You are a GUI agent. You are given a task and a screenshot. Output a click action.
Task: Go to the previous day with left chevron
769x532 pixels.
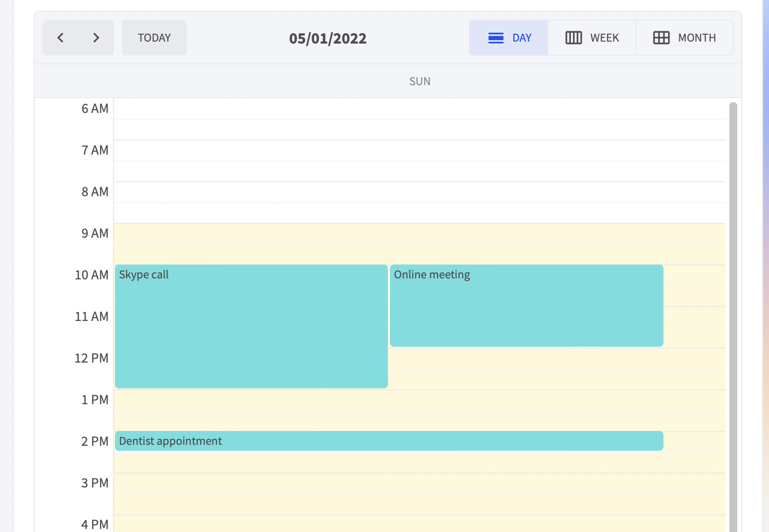click(60, 38)
